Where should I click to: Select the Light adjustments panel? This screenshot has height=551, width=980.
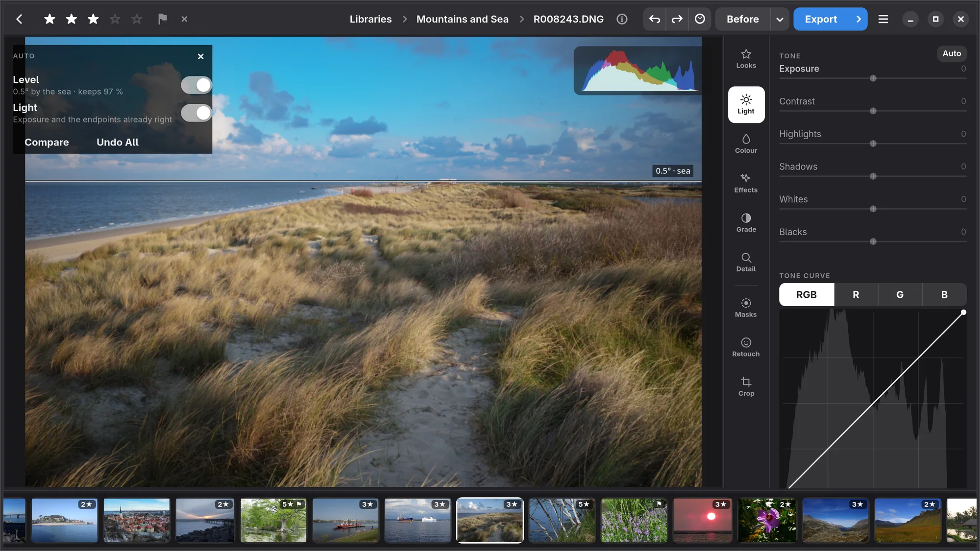pyautogui.click(x=746, y=105)
